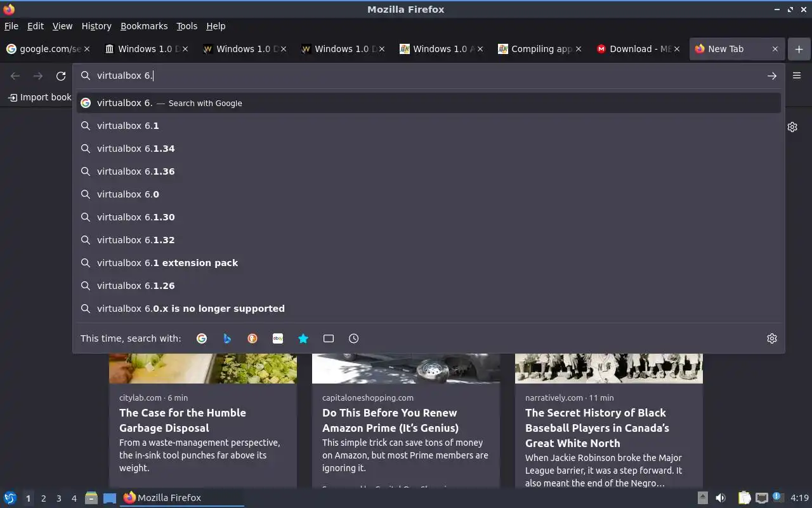Close the Compiling app tab
Viewport: 812px width, 508px height.
(578, 49)
